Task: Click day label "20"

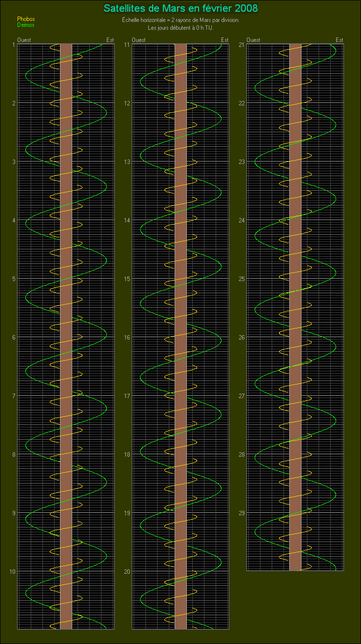Action: 127,571
